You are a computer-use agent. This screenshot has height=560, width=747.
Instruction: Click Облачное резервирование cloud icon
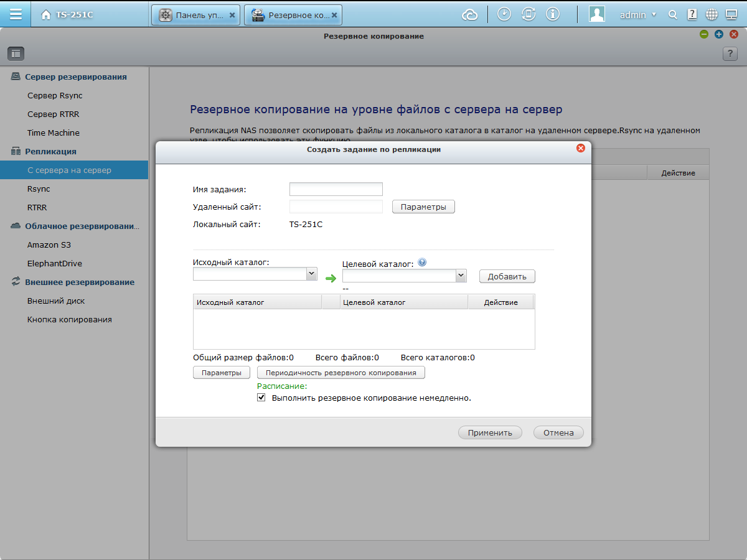(16, 226)
